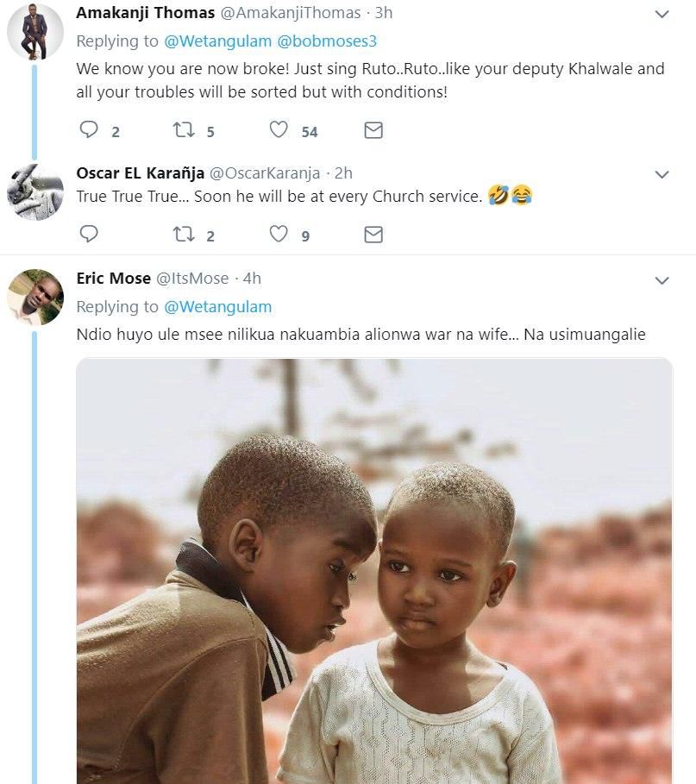Retweet Oscar EL Karañja's tweet
This screenshot has height=784, width=696.
[x=184, y=235]
